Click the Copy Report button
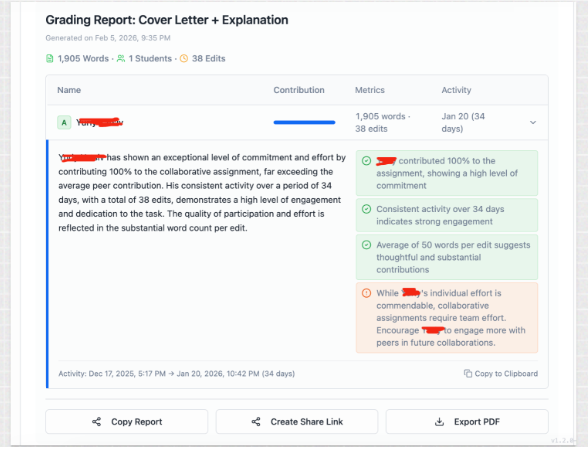Screen dimensions: 588x451 pos(126,421)
